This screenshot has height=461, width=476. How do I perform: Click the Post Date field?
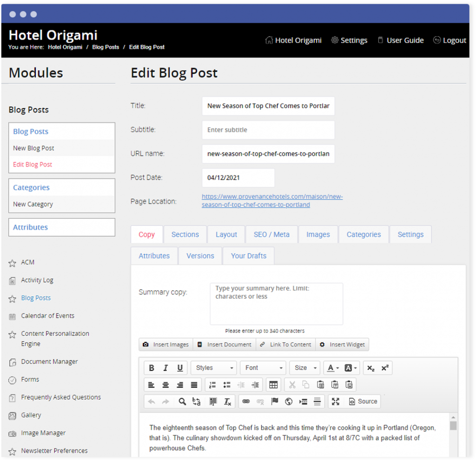click(238, 178)
